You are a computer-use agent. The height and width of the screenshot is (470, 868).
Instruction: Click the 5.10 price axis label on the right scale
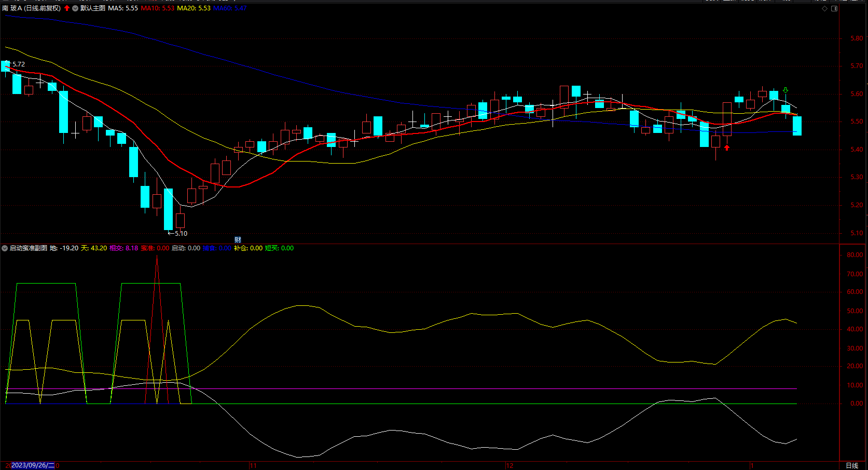(x=857, y=233)
